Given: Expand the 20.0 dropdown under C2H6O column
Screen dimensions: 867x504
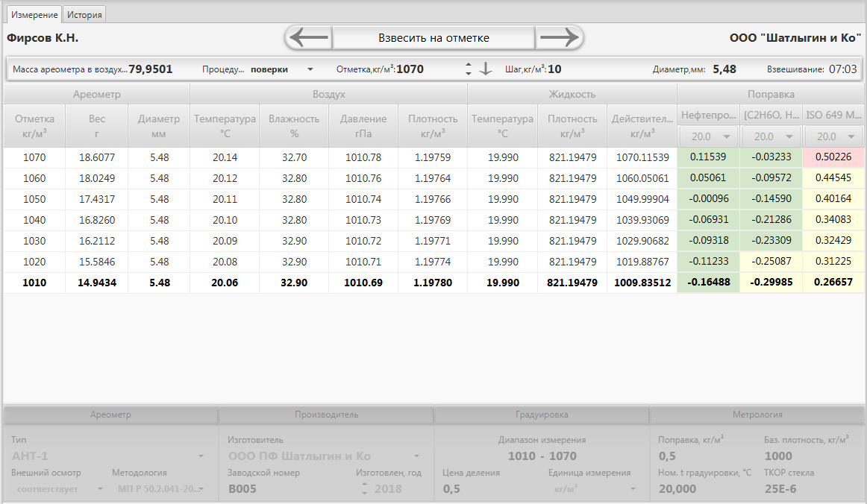Looking at the screenshot, I should point(771,137).
